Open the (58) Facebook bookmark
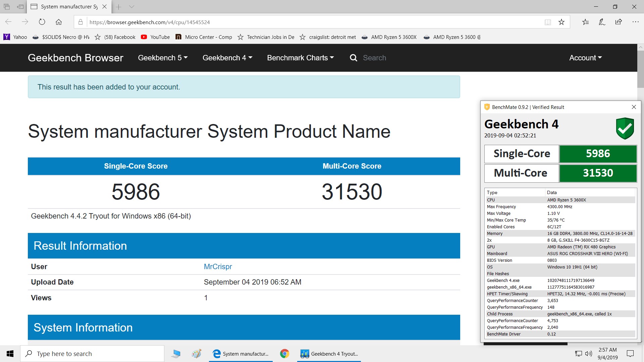The image size is (644, 362). click(115, 37)
